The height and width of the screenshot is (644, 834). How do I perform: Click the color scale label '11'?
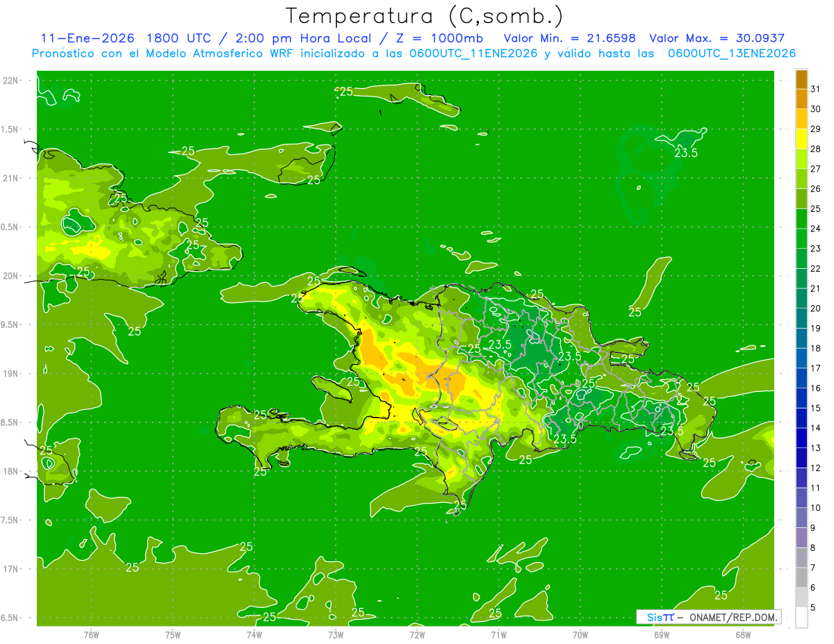pyautogui.click(x=815, y=488)
